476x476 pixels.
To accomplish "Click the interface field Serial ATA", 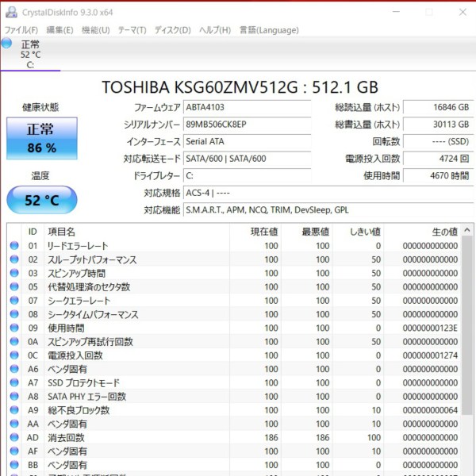I will click(x=247, y=141).
